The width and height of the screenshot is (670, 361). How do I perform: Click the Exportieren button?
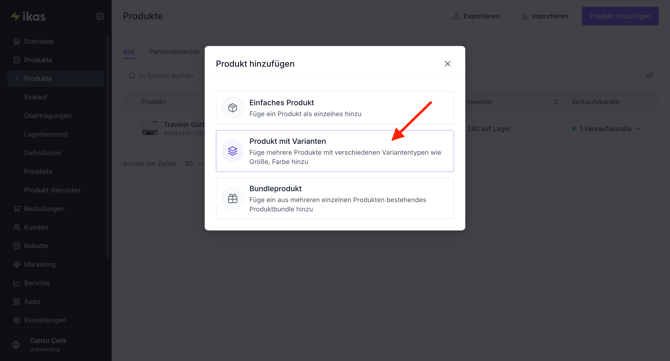(x=476, y=16)
